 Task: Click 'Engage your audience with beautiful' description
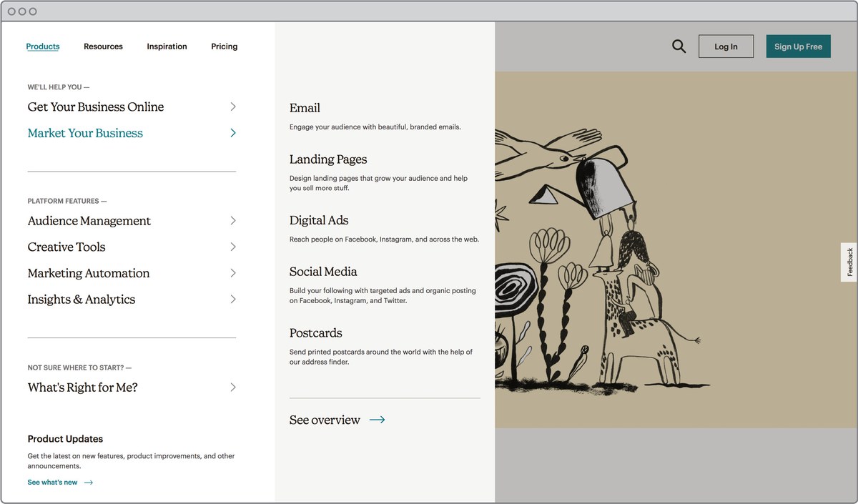click(x=375, y=127)
